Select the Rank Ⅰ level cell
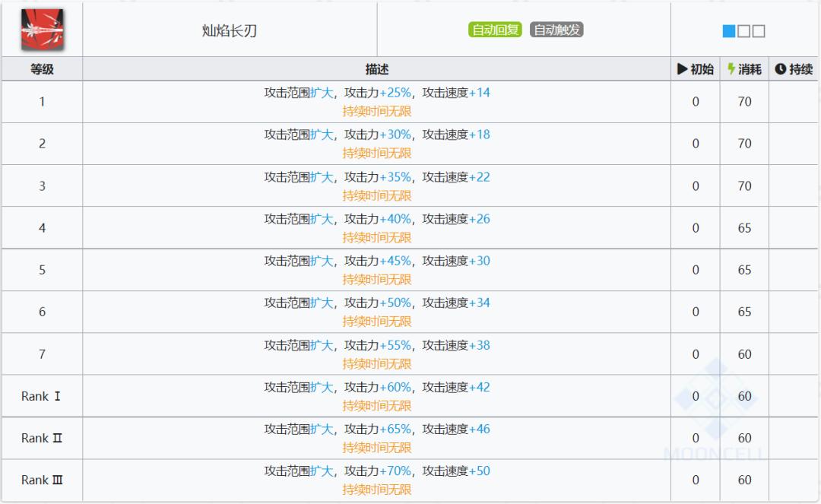This screenshot has width=821, height=504. click(x=41, y=396)
